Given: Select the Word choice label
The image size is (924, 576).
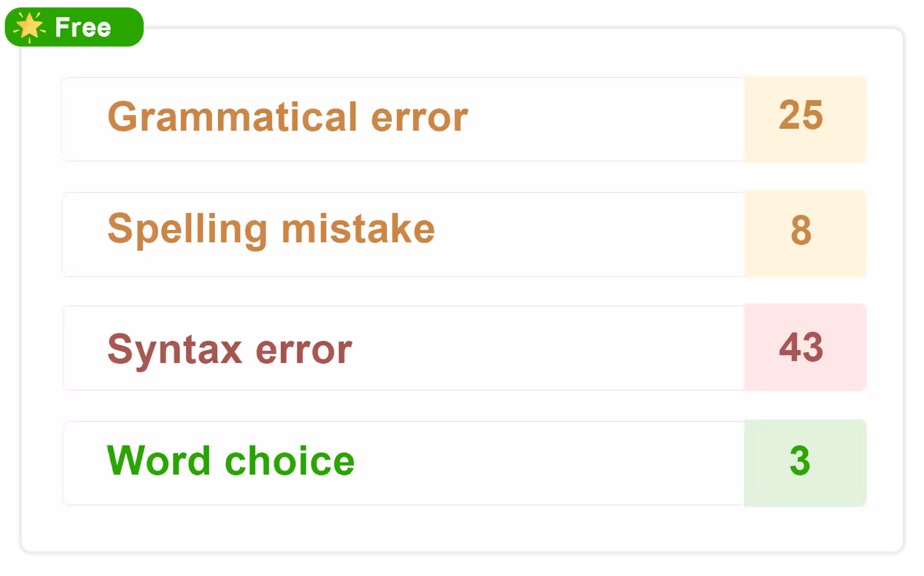Looking at the screenshot, I should coord(231,461).
